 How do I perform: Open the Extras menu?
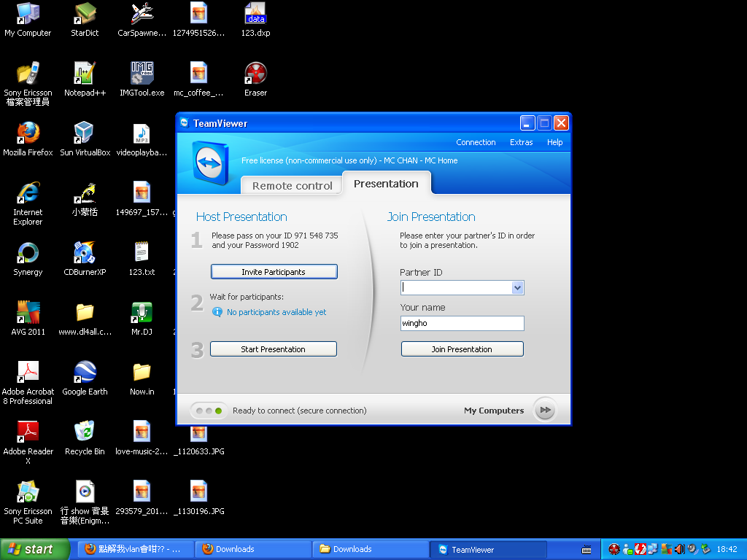[x=521, y=142]
